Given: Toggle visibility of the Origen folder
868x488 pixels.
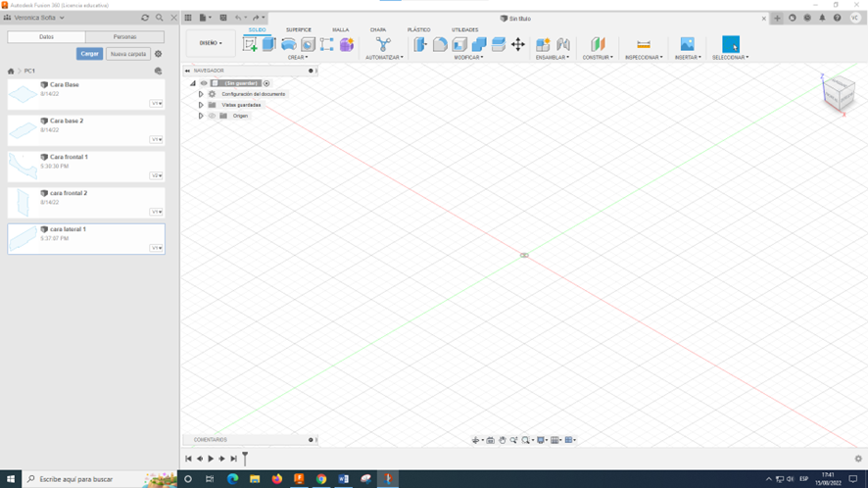Looking at the screenshot, I should click(212, 116).
